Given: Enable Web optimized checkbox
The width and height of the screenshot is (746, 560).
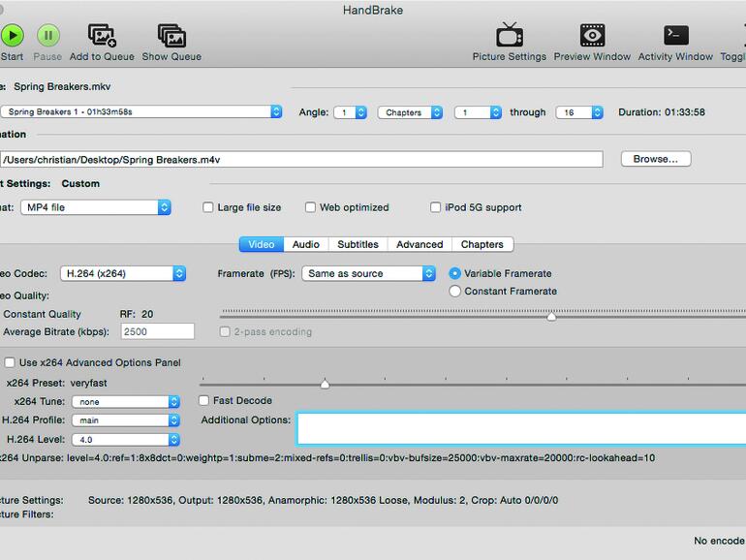Looking at the screenshot, I should (310, 207).
